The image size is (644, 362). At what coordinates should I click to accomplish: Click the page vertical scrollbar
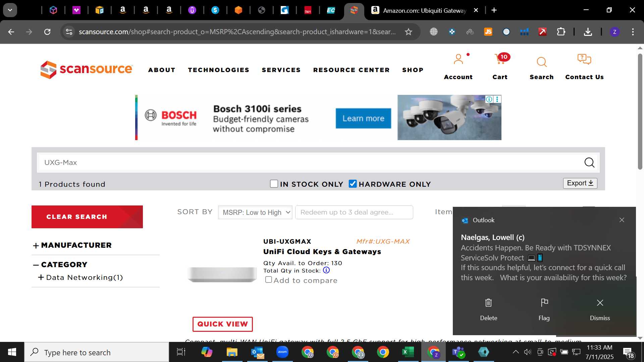tap(640, 112)
